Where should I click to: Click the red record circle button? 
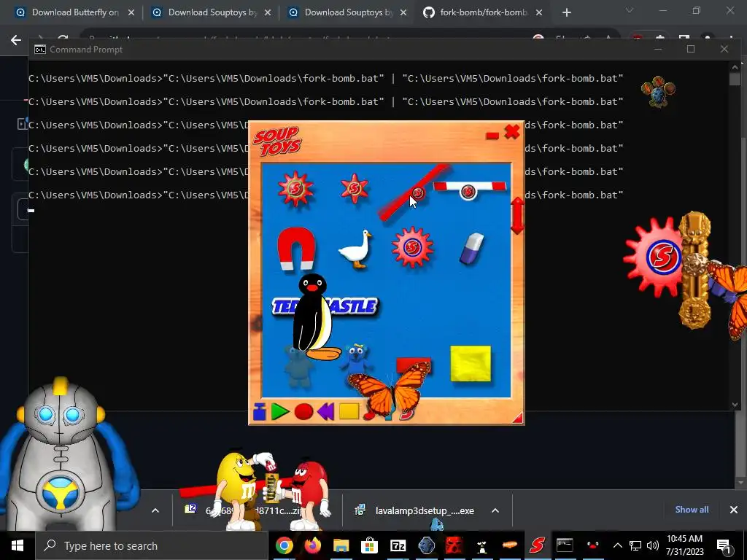click(x=303, y=411)
